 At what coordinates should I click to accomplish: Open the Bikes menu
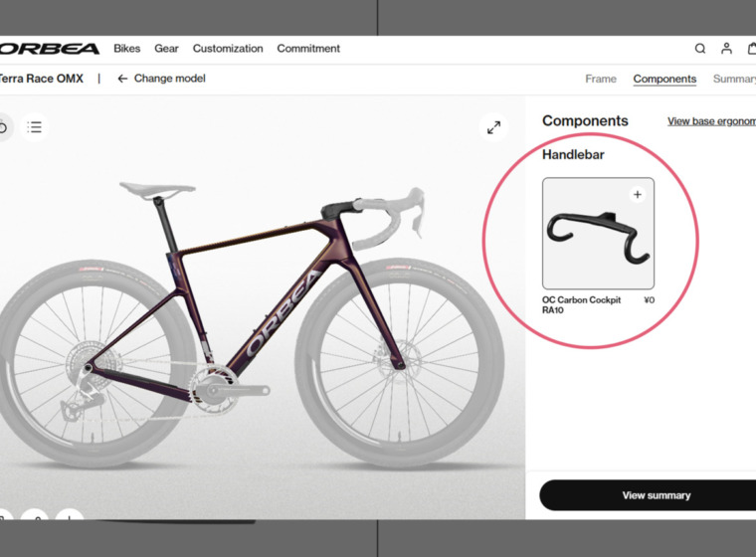click(x=126, y=48)
